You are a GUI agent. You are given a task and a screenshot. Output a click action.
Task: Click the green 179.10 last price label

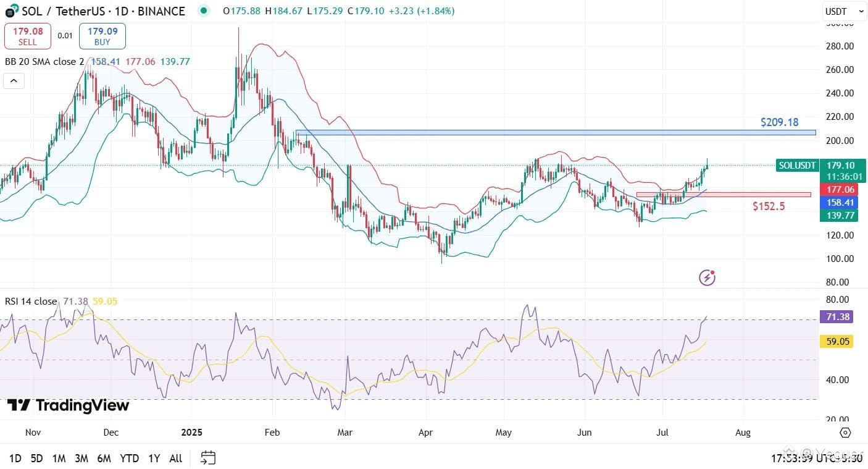tap(840, 166)
